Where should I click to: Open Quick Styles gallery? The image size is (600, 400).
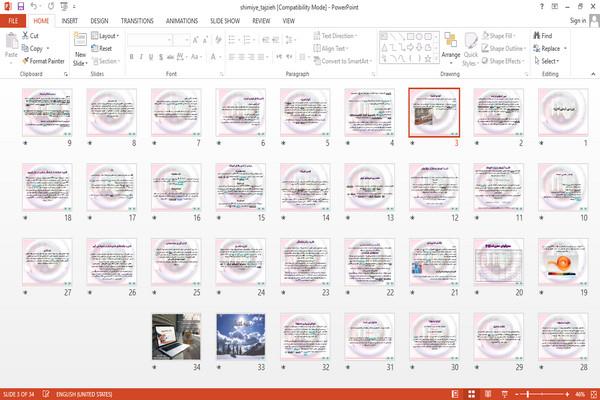[x=470, y=49]
